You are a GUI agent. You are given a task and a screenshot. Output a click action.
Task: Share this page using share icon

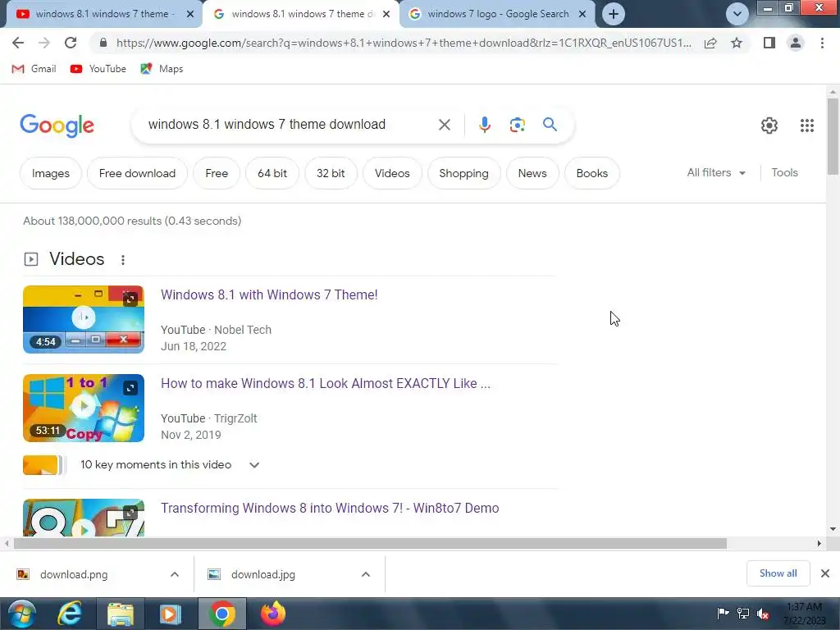(710, 43)
